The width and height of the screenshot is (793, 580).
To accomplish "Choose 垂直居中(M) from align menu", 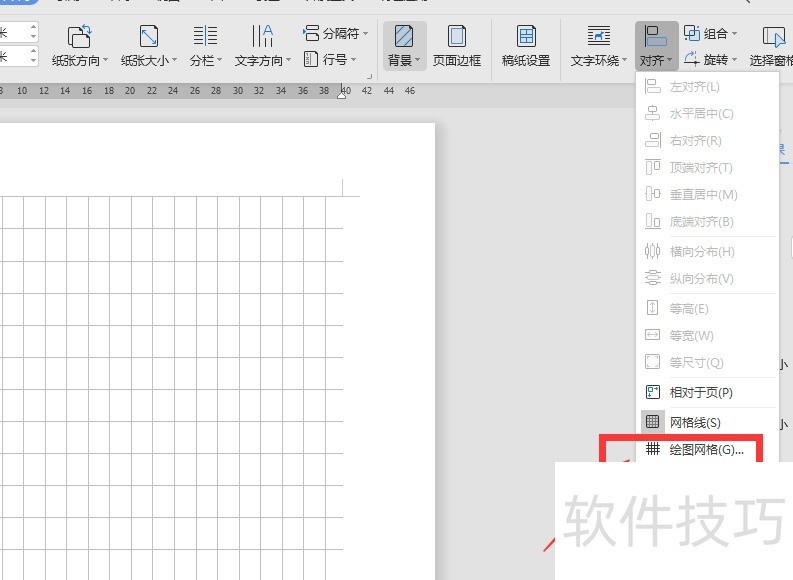I will click(707, 194).
